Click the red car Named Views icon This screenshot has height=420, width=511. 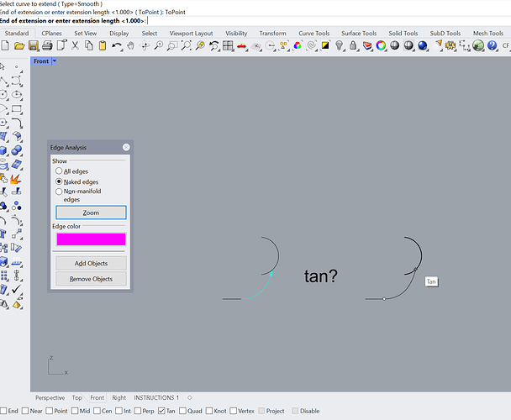[242, 46]
